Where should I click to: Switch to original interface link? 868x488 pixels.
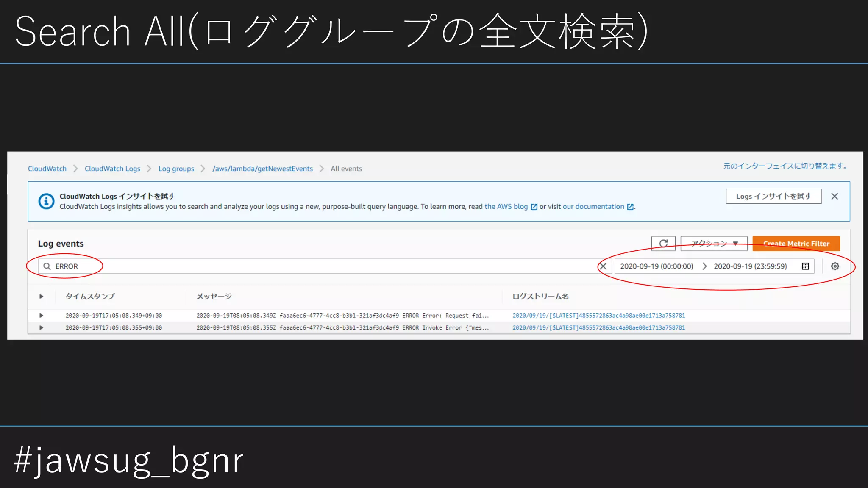[785, 166]
